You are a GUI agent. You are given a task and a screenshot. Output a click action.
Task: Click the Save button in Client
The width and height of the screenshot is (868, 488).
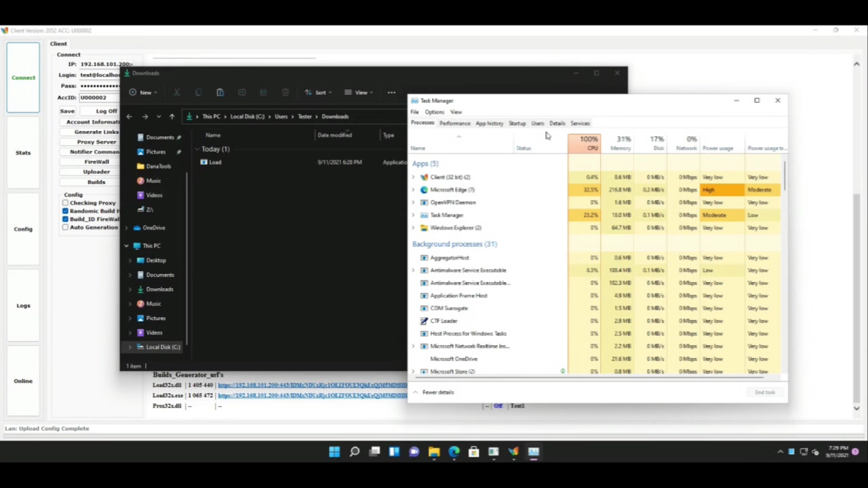[x=67, y=111]
